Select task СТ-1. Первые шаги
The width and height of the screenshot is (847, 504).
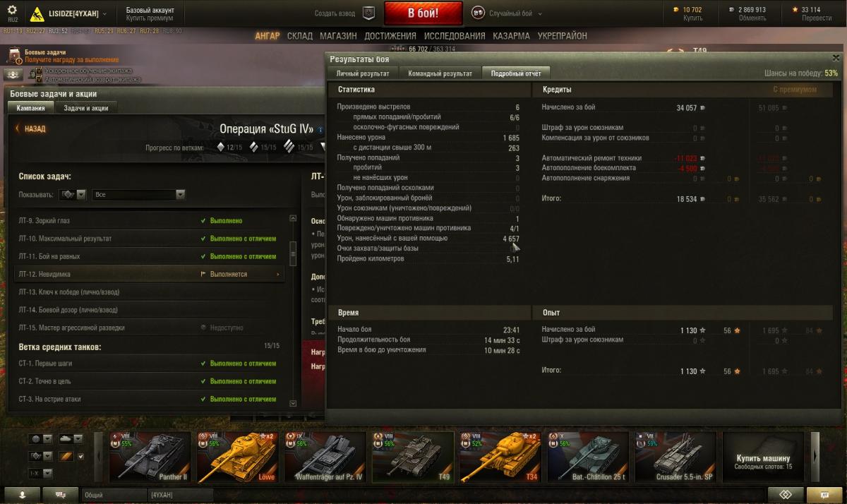coord(150,364)
